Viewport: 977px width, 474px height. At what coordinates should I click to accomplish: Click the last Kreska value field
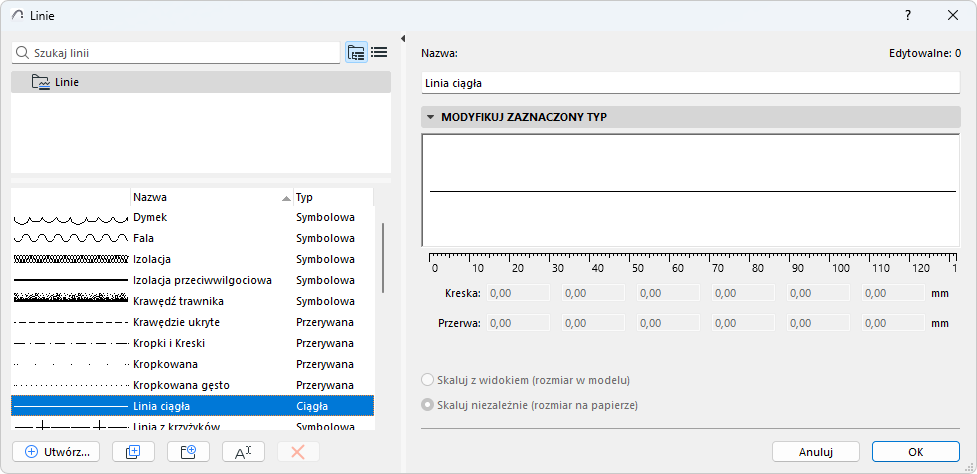(894, 293)
